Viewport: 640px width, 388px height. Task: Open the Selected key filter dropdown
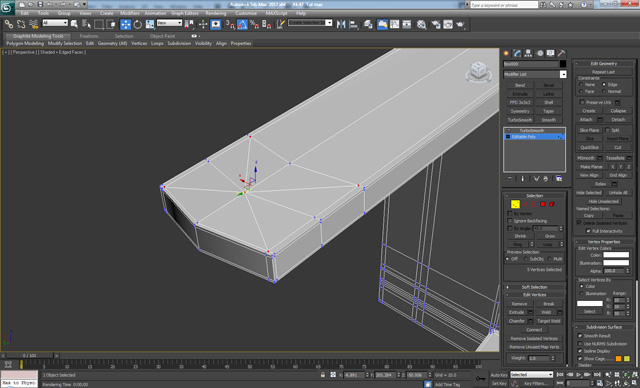(x=531, y=375)
